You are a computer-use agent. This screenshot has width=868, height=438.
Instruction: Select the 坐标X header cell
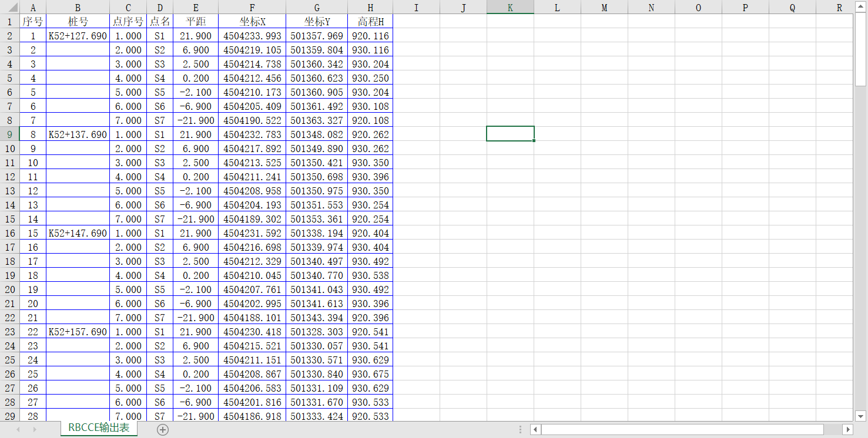(252, 22)
